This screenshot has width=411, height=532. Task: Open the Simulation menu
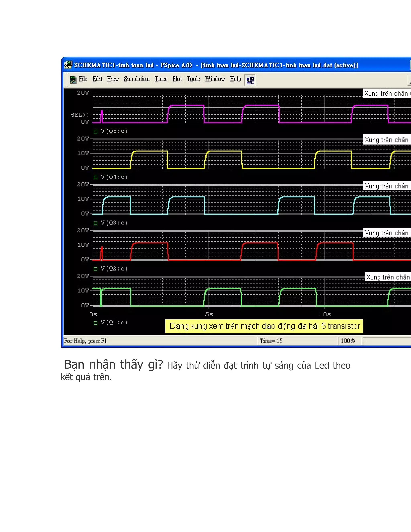coord(137,79)
